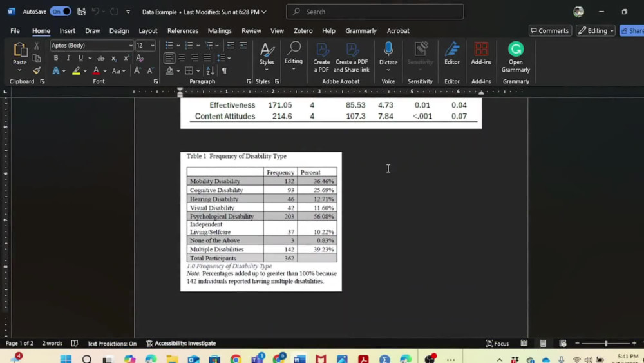Open the font size dropdown
Viewport: 644px width, 363px height.
click(x=153, y=46)
